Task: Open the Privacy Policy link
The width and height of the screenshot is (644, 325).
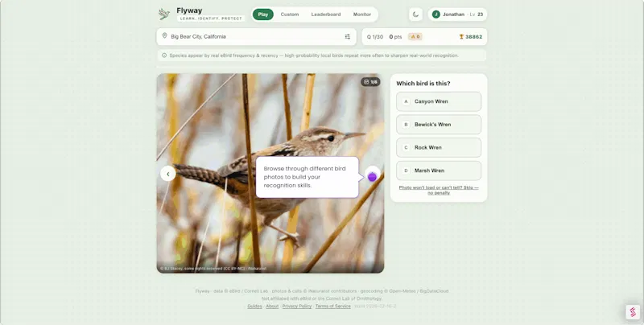Action: (x=296, y=306)
